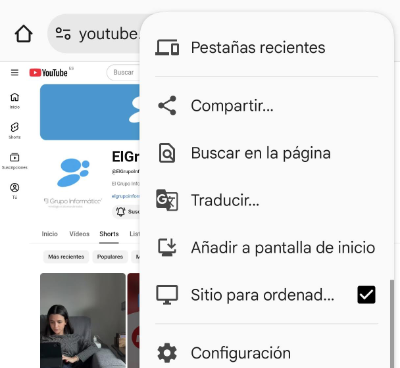The width and height of the screenshot is (400, 368).
Task: Open the Tú profile sidebar icon
Action: tap(15, 191)
